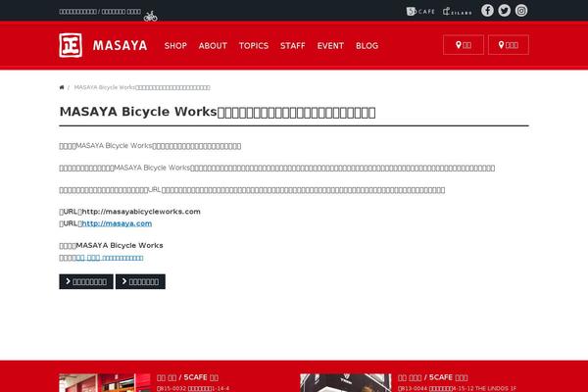Screen dimensions: 588x392
Task: Go to the breadcrumb home icon
Action: click(62, 87)
